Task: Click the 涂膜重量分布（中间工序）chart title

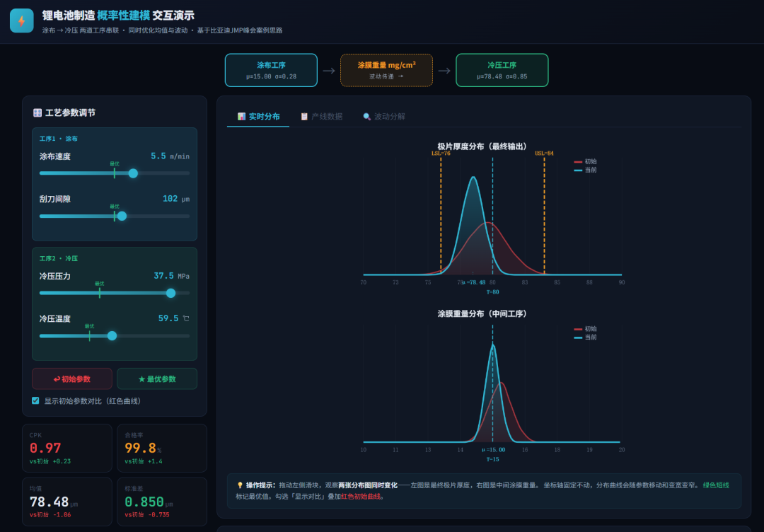Action: pos(482,313)
